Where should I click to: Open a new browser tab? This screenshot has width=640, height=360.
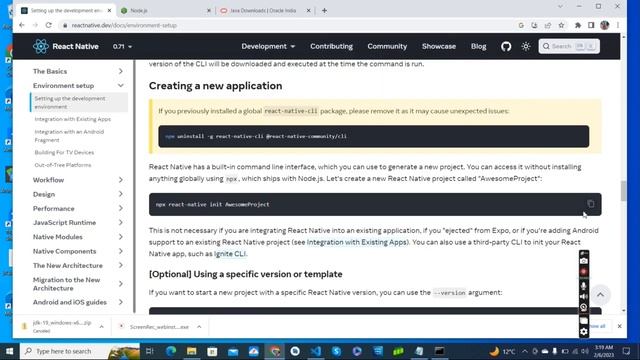tap(324, 11)
